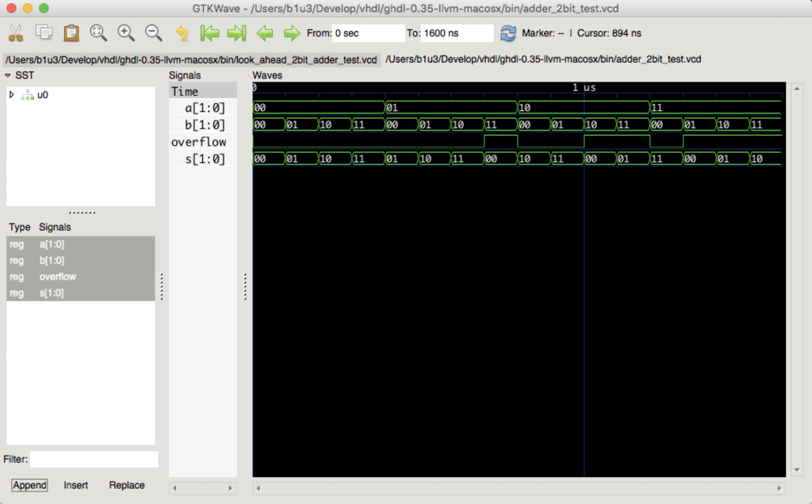Select reg a[1:0] in signal list
This screenshot has width=812, height=504.
click(x=80, y=244)
